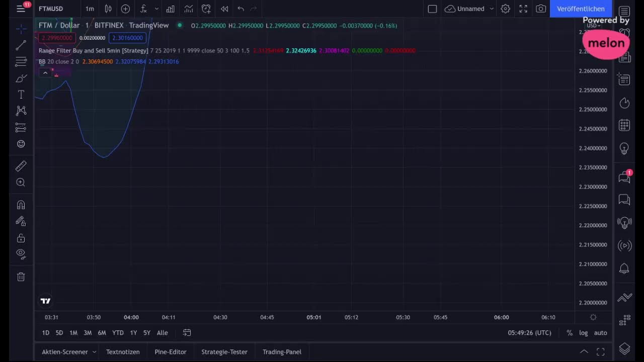
Task: Open the chart patterns tool
Action: [x=21, y=111]
